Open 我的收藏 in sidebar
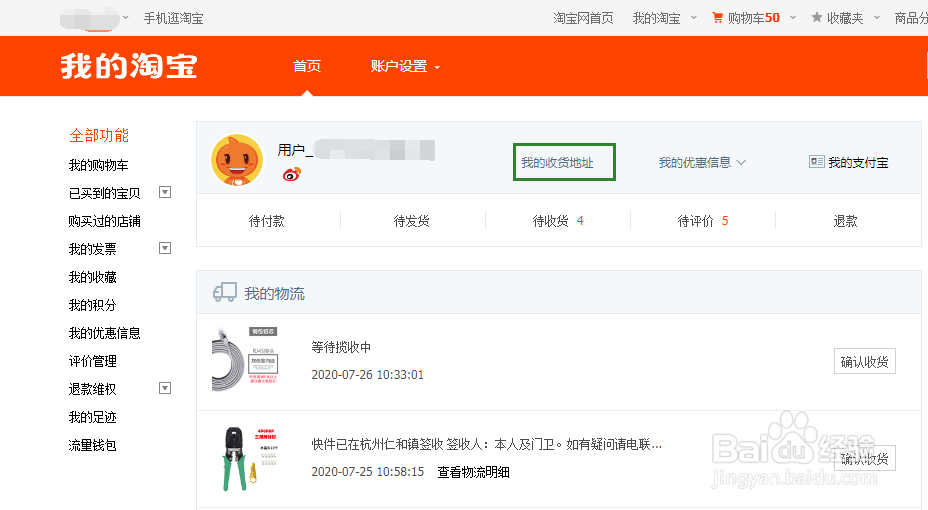The image size is (928, 510). (92, 277)
